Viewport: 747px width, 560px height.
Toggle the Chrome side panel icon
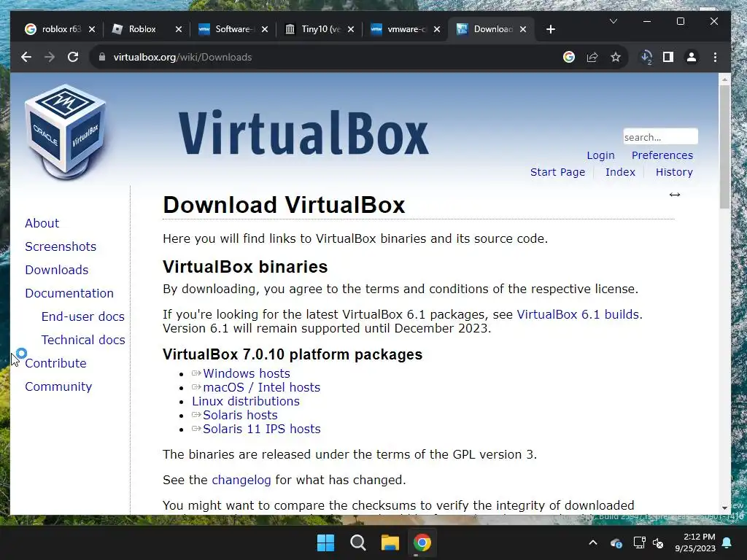(x=668, y=57)
